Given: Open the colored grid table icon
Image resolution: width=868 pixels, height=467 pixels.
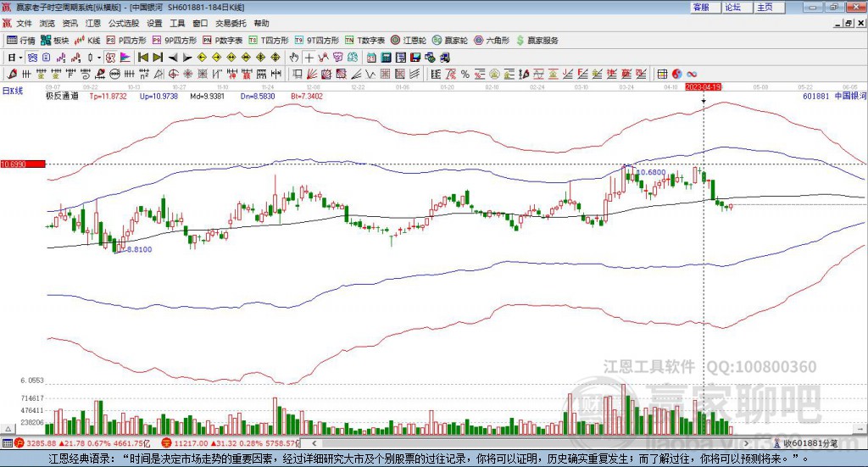Looking at the screenshot, I should (662, 74).
